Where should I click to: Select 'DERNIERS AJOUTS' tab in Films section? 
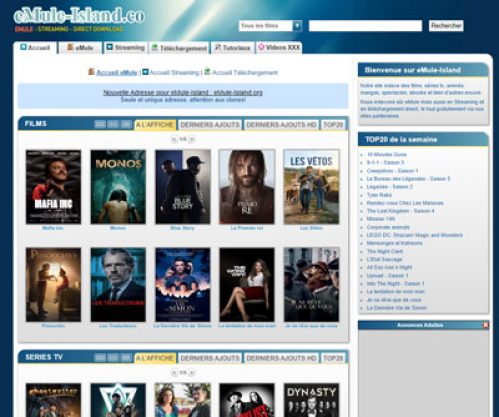(x=210, y=125)
